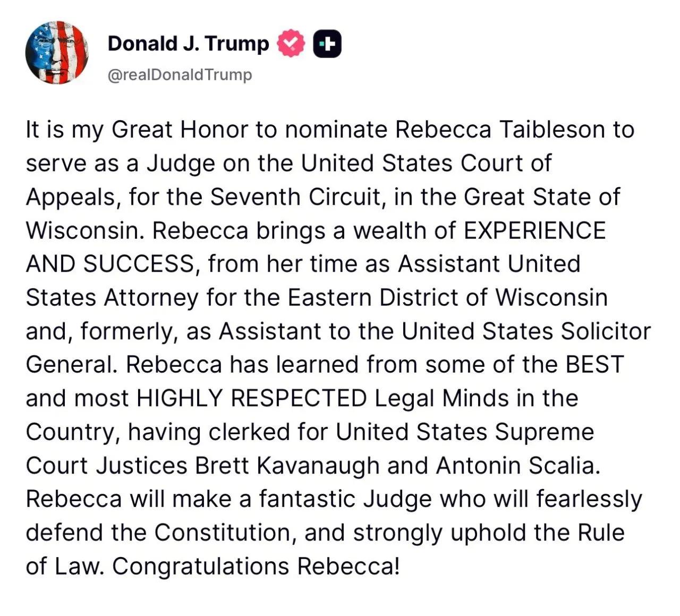This screenshot has height=616, width=680.
Task: Click the word fearlessly
Action: (x=589, y=499)
